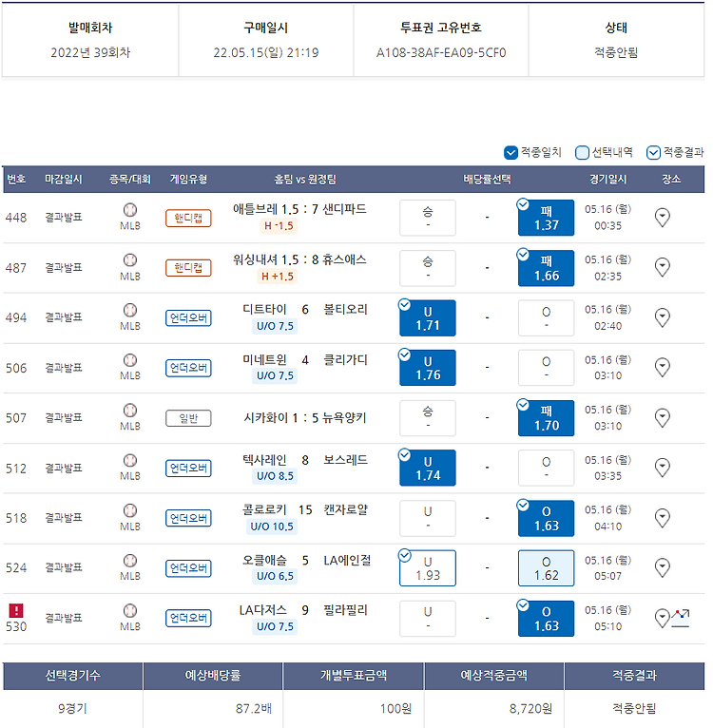Image resolution: width=713 pixels, height=728 pixels.
Task: Open location pin for match 448
Action: (x=662, y=218)
